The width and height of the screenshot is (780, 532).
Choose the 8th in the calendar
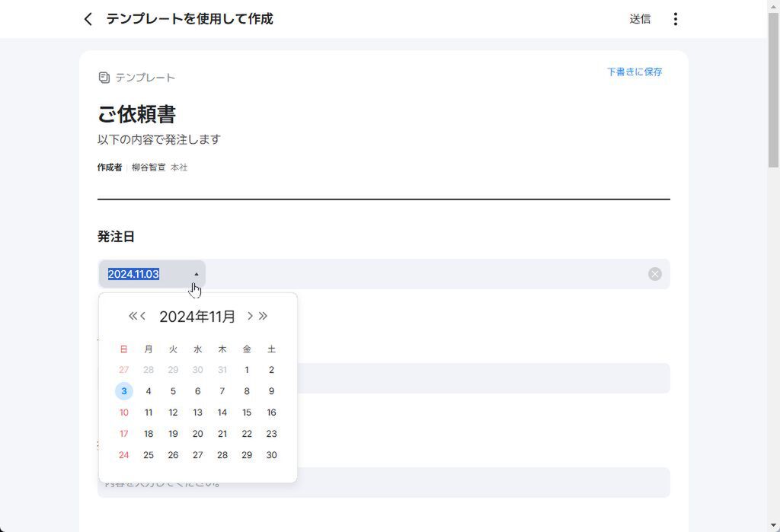click(x=247, y=391)
